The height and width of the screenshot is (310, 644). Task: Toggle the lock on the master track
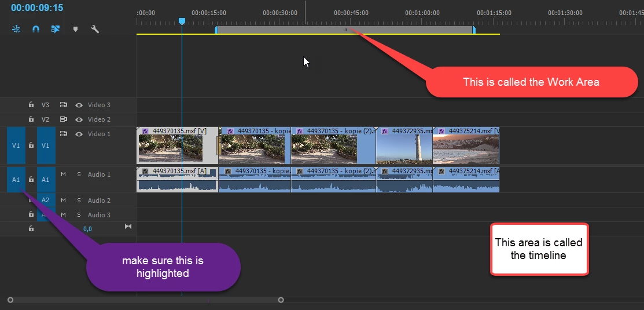click(31, 229)
